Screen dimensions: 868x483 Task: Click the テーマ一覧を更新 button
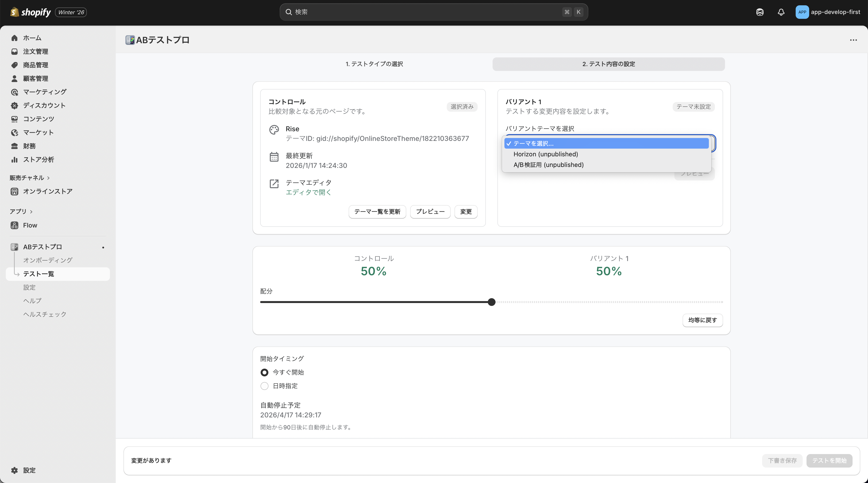coord(377,212)
